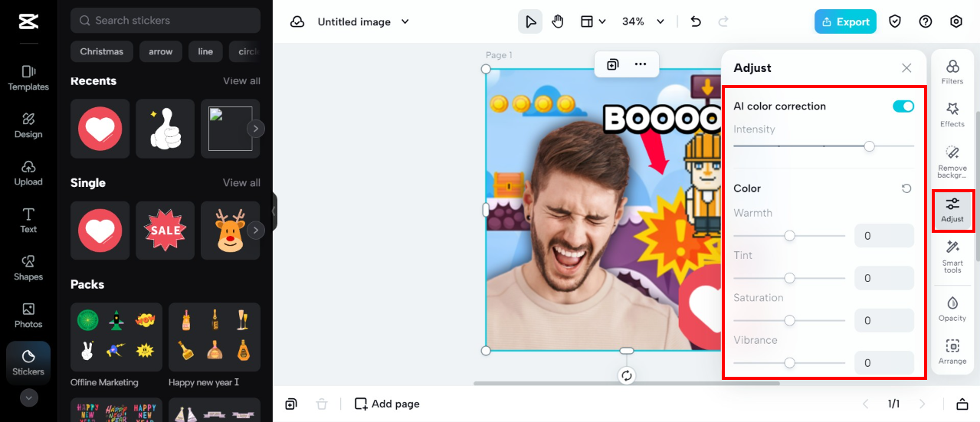Reset the Color adjustments
Image resolution: width=980 pixels, height=422 pixels.
click(x=906, y=188)
